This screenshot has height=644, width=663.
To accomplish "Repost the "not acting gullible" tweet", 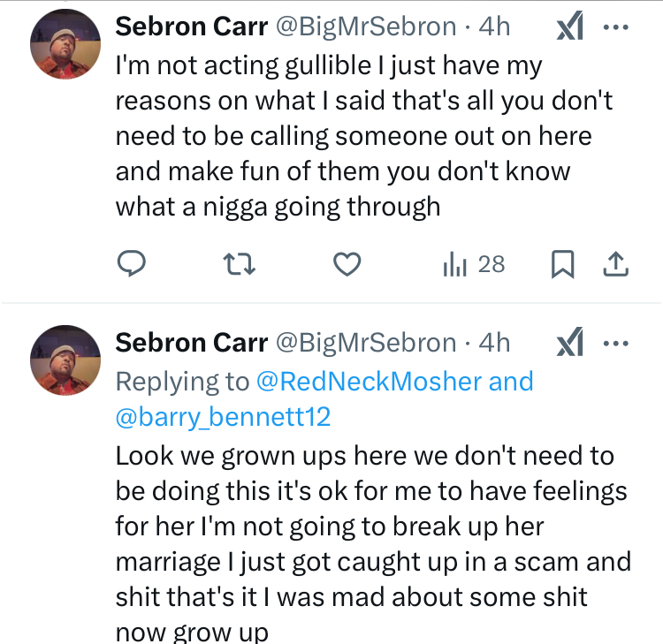I will pyautogui.click(x=239, y=263).
